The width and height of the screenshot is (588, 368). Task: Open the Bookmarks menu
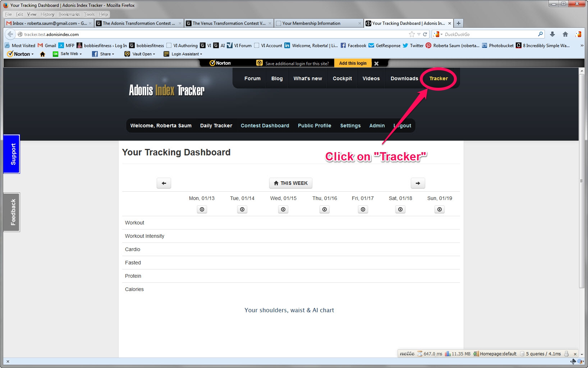[x=69, y=14]
